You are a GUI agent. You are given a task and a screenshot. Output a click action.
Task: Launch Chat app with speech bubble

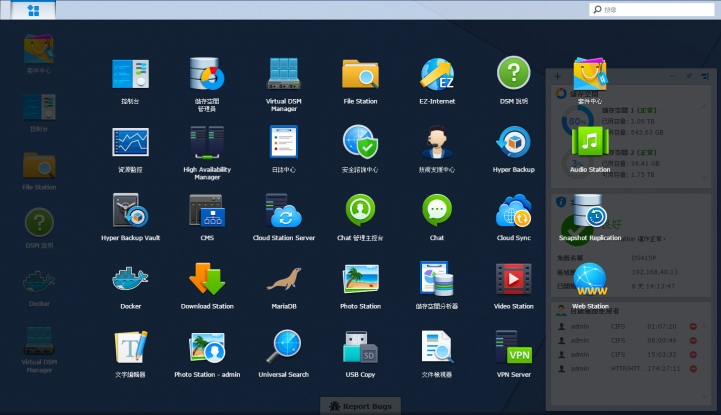(437, 210)
